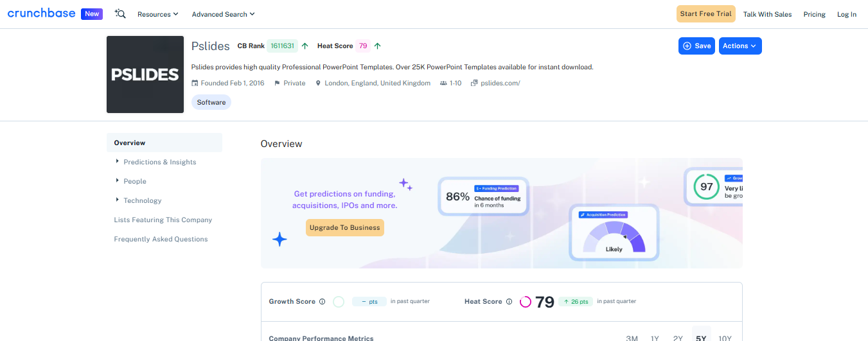The width and height of the screenshot is (868, 341).
Task: Visit pslides.com/ website link
Action: [x=500, y=83]
